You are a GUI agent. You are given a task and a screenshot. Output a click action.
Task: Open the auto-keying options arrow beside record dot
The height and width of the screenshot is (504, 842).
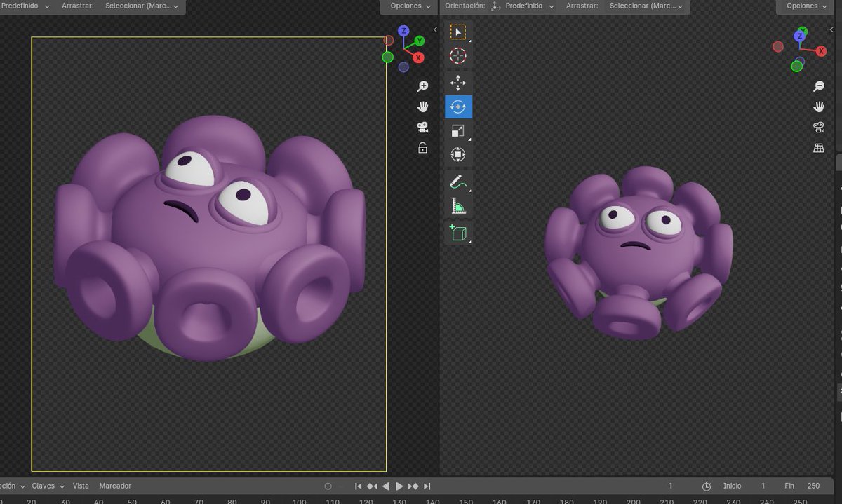point(342,486)
